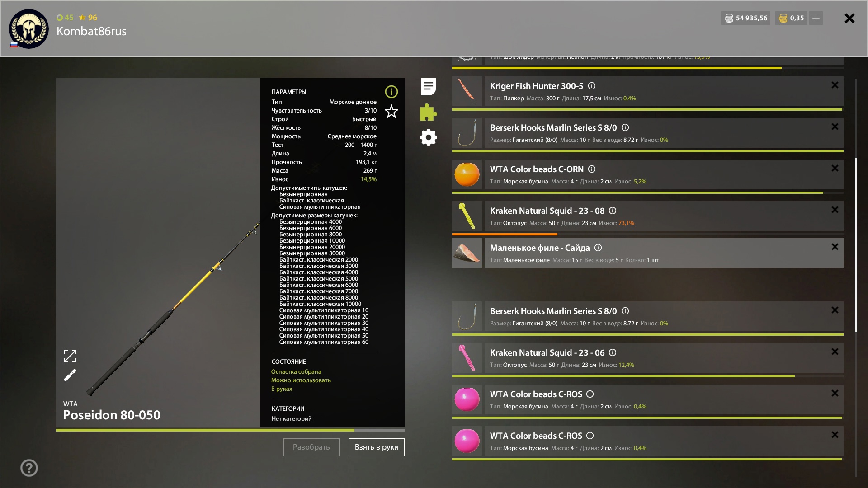
Task: Open info for Kriger Fish Hunter 300-5
Action: (591, 86)
